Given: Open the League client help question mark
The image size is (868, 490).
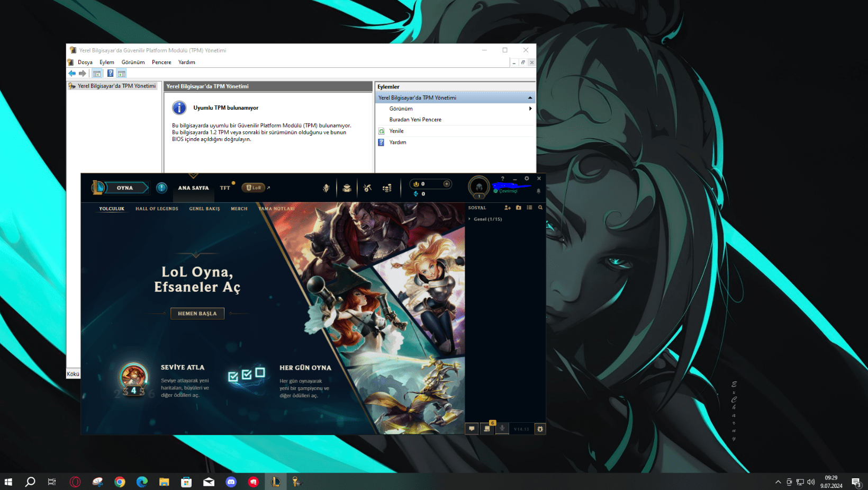Looking at the screenshot, I should pyautogui.click(x=503, y=179).
